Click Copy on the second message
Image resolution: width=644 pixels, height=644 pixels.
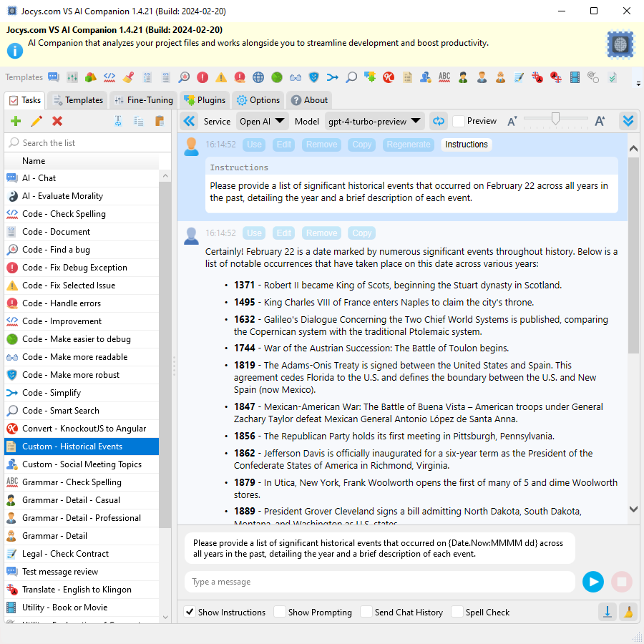[361, 233]
